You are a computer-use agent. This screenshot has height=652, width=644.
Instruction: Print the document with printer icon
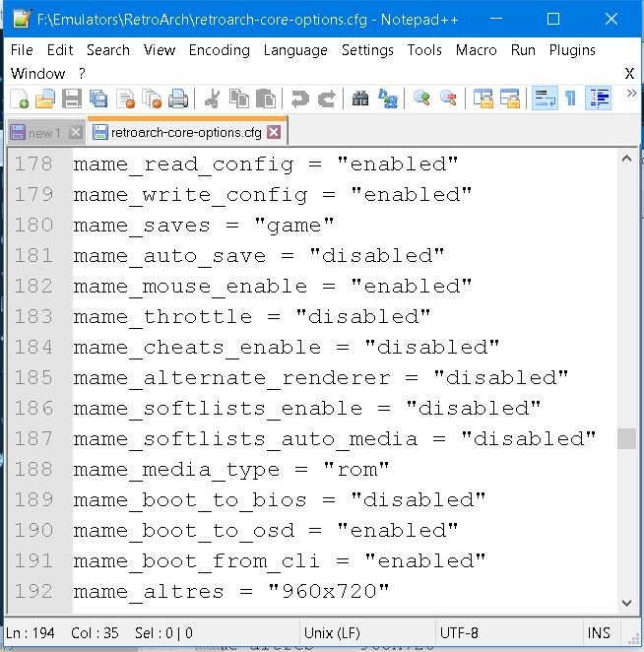coord(178,98)
